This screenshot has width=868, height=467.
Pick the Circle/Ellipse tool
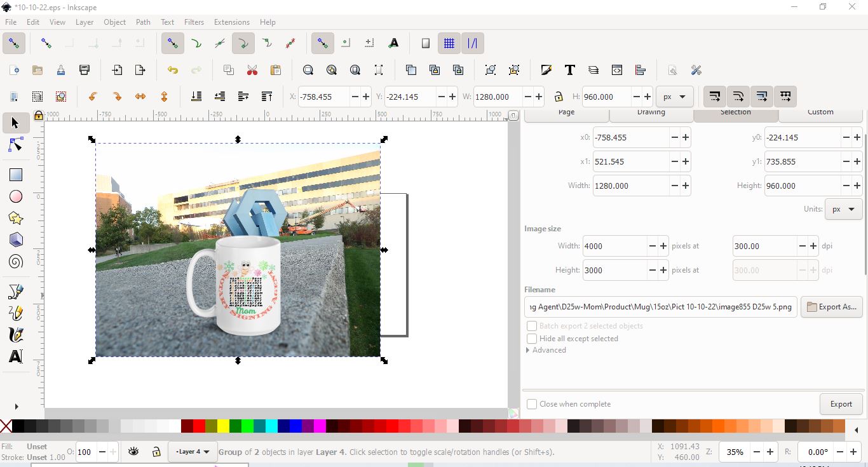tap(15, 197)
